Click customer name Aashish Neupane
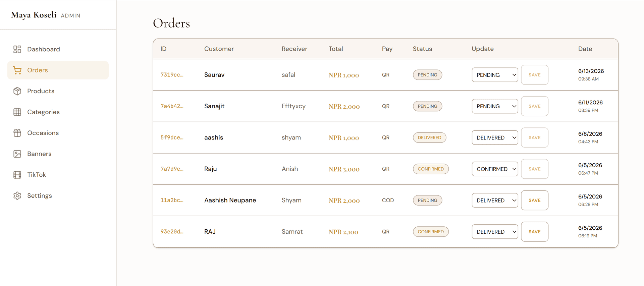 [x=230, y=200]
